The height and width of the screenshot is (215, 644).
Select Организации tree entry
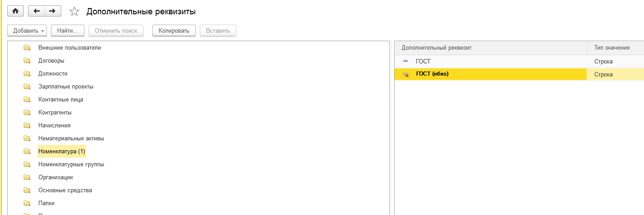click(55, 177)
